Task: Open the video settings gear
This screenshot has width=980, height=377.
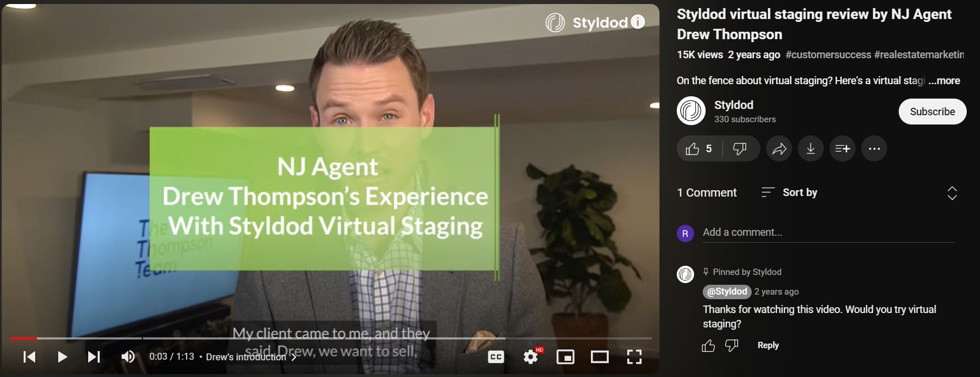Action: [530, 357]
